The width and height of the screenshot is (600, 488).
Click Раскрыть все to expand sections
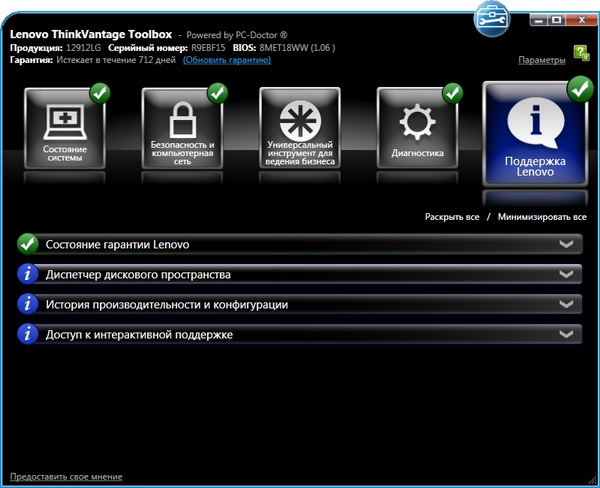tap(452, 216)
